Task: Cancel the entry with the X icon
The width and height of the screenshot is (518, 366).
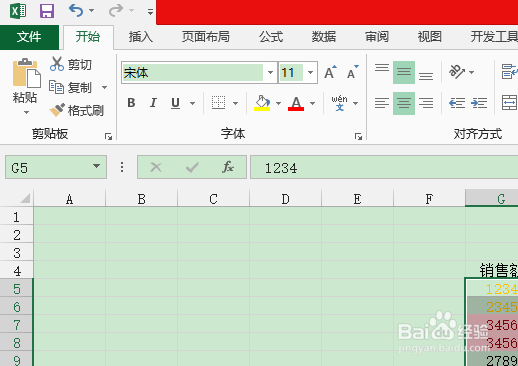Action: click(156, 167)
